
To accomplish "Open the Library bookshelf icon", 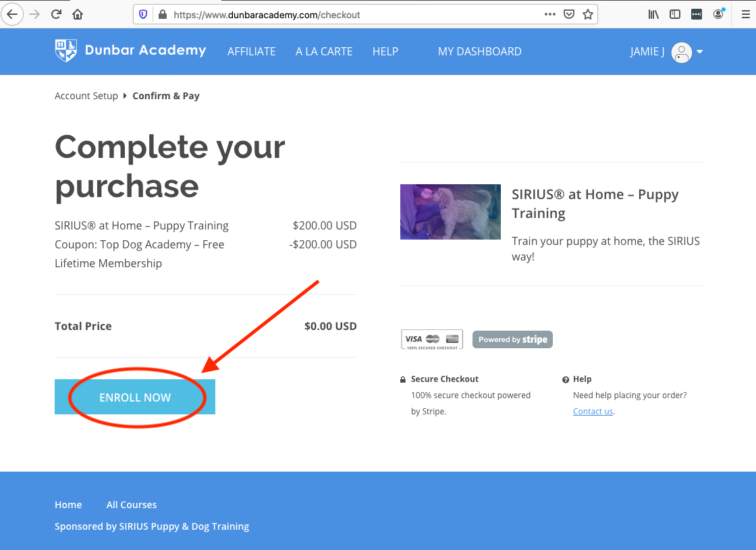I will point(653,14).
